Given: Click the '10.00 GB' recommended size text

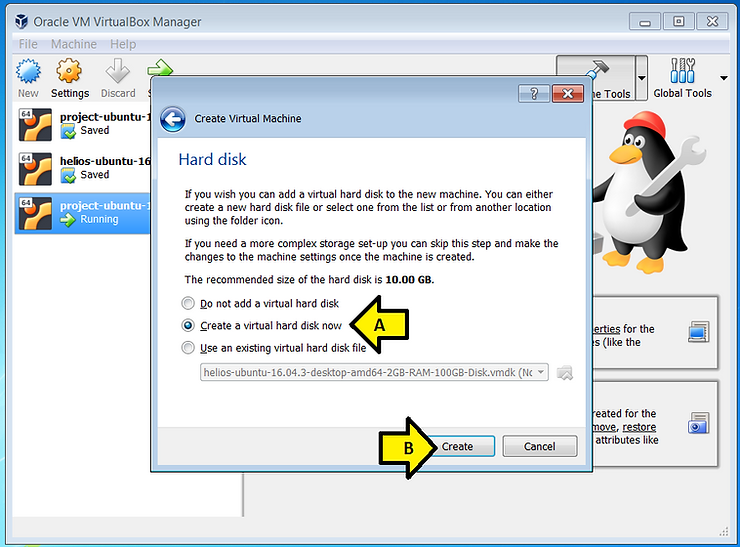Looking at the screenshot, I should [408, 279].
